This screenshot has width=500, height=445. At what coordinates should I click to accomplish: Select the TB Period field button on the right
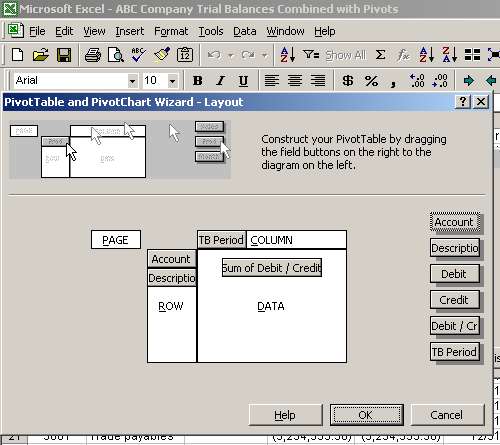pyautogui.click(x=455, y=352)
